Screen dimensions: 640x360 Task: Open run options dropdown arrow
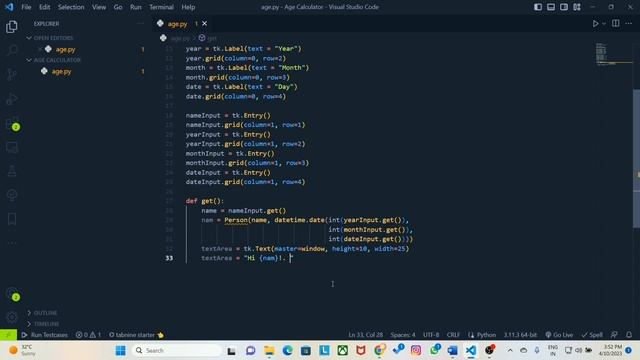(604, 24)
